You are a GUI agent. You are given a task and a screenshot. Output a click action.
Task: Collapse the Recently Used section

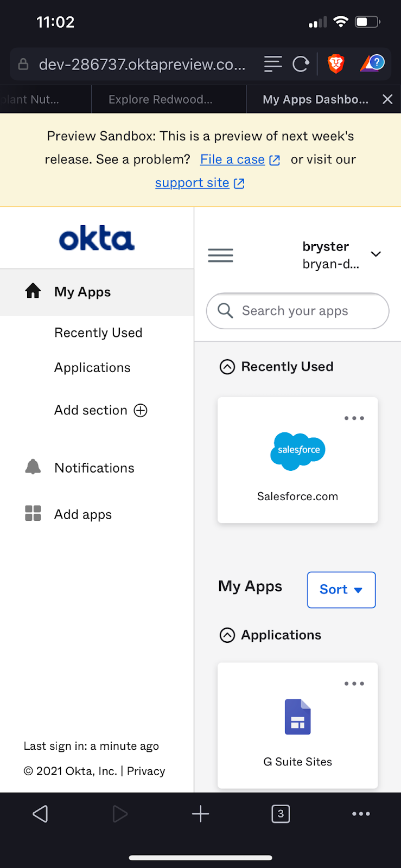point(227,367)
